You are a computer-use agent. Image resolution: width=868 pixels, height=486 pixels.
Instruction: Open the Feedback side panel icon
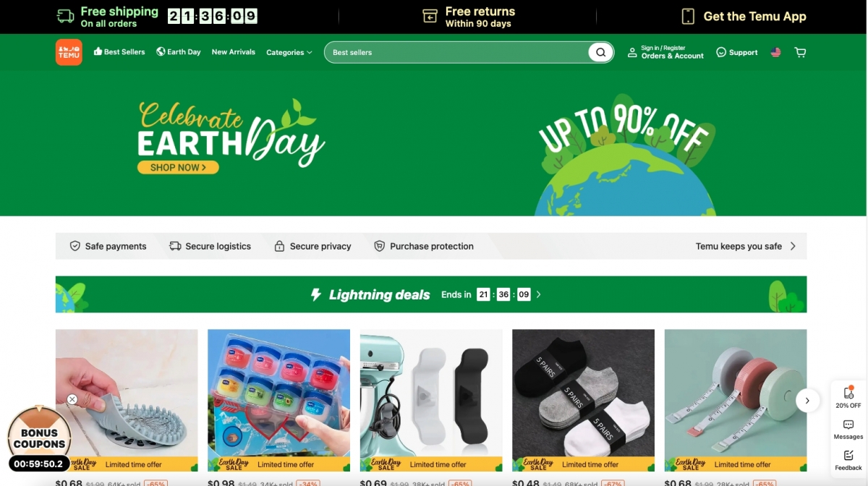pyautogui.click(x=848, y=460)
